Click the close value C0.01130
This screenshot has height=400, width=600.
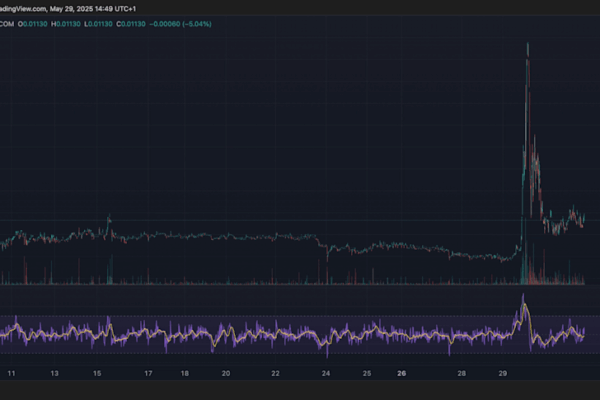[x=131, y=24]
